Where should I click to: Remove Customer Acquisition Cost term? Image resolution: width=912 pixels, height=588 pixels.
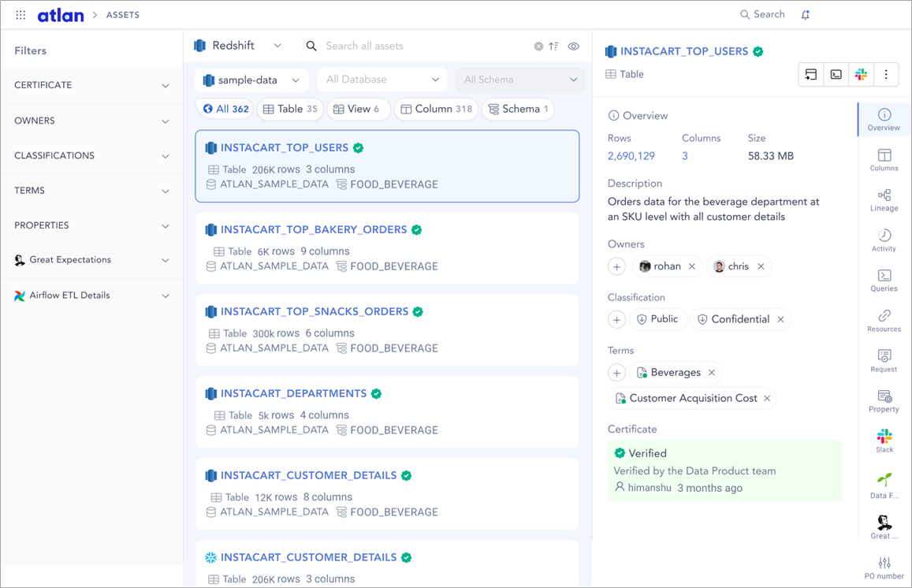tap(767, 398)
